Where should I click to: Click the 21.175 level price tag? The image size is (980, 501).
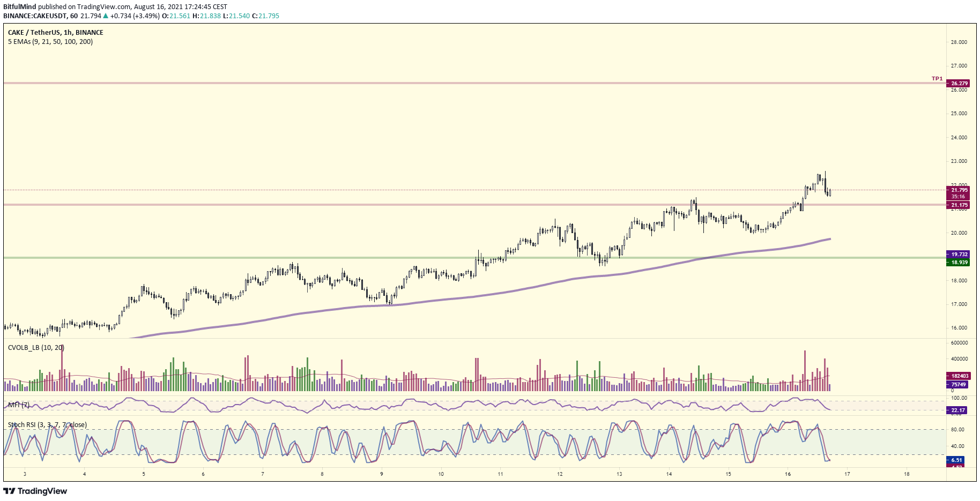[958, 205]
